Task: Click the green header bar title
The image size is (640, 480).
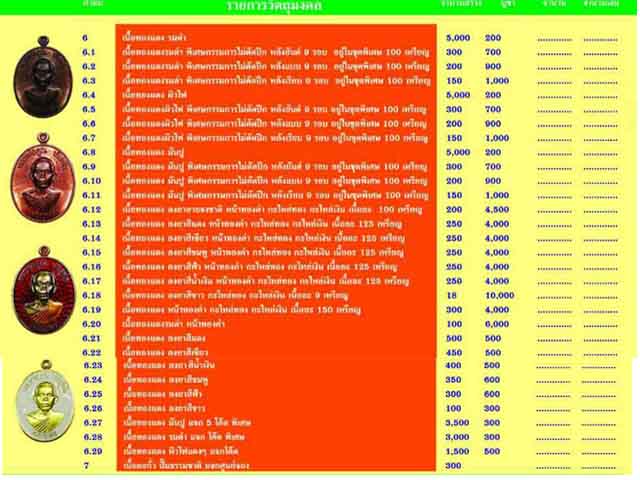Action: [x=274, y=6]
